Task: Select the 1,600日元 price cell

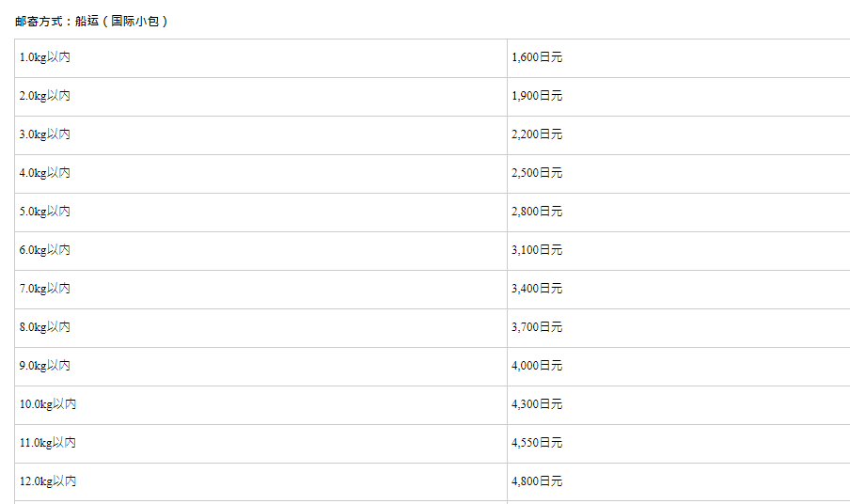Action: [x=679, y=58]
